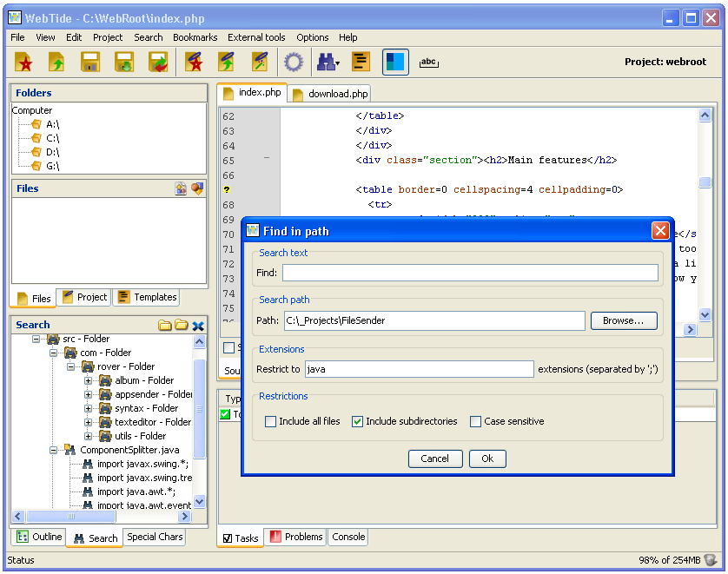This screenshot has height=574, width=728.
Task: Toggle the green checkbox in the Tasks list
Action: coord(225,414)
